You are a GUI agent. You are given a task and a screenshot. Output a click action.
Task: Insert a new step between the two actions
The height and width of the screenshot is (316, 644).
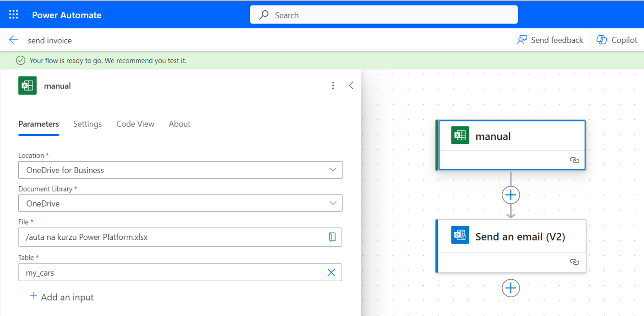(x=511, y=195)
